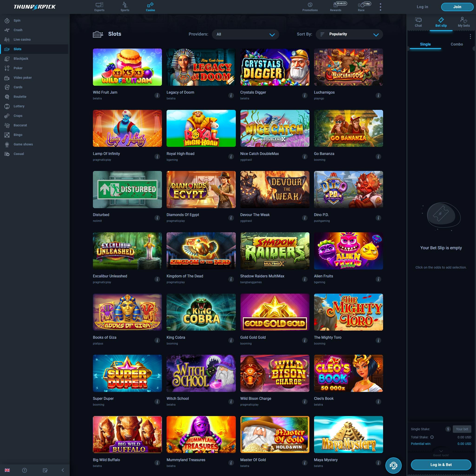Open The Mighty Toro thumbnail
This screenshot has width=476, height=476.
[348, 312]
